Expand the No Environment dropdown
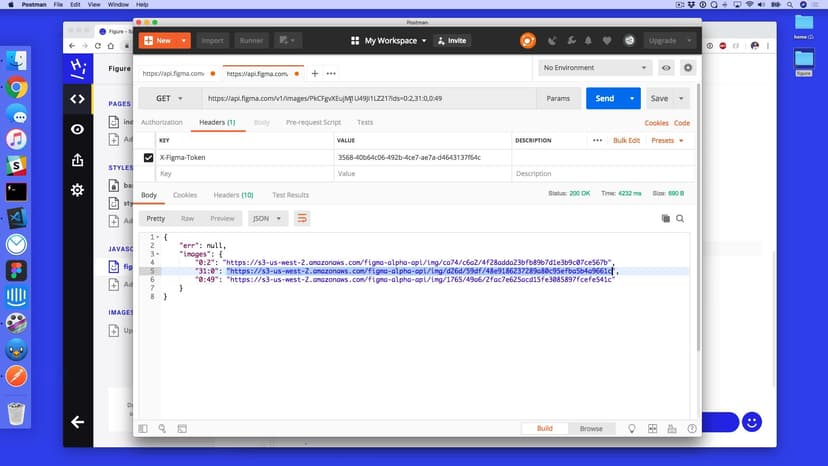 click(595, 68)
